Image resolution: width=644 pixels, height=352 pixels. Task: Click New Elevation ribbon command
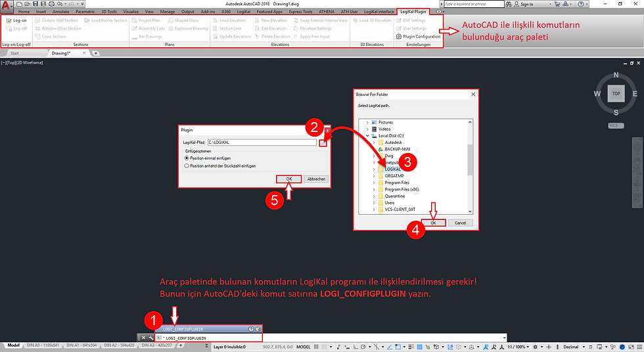pyautogui.click(x=271, y=20)
